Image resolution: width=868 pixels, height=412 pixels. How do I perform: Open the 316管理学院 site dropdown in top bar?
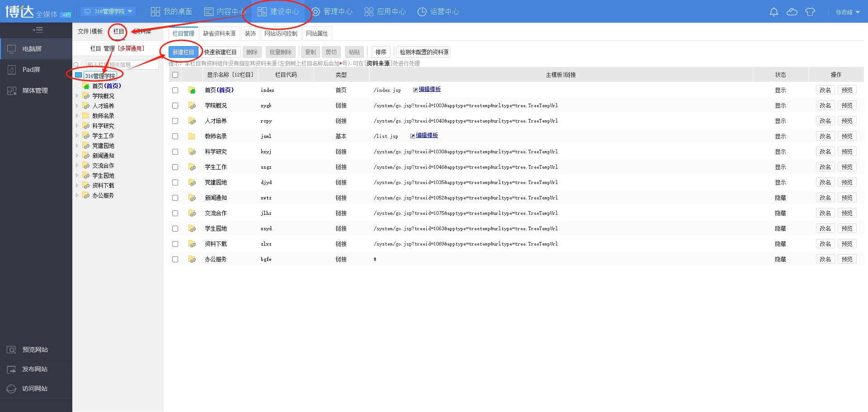[108, 11]
